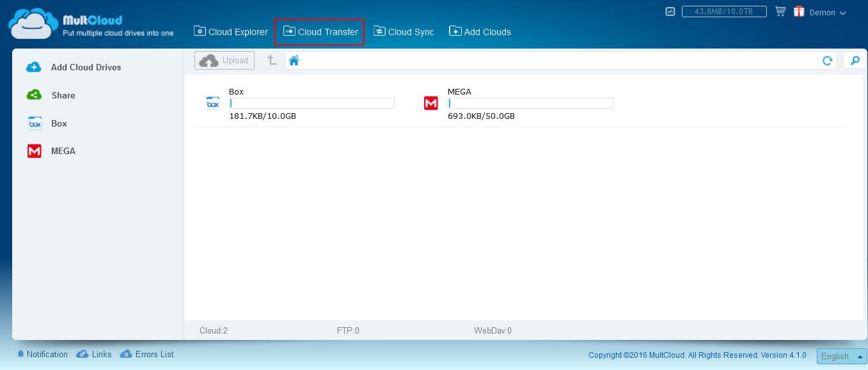Open Share in the sidebar
868x370 pixels.
click(51, 95)
